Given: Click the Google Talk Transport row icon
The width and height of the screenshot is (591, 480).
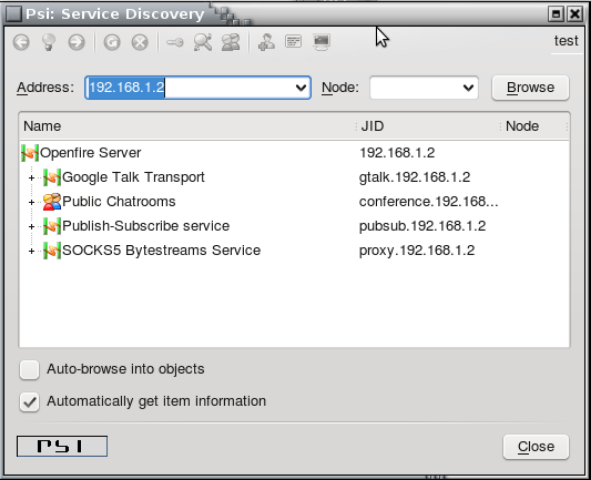Looking at the screenshot, I should point(52,177).
